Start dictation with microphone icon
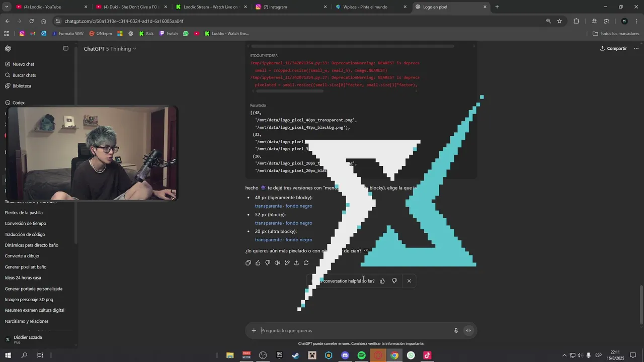This screenshot has width=644, height=362. point(456,330)
